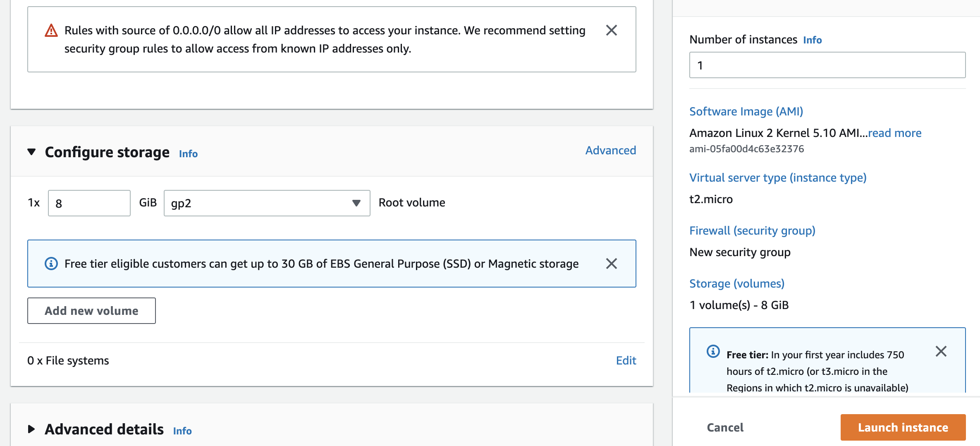
Task: Close the Free tier summary box
Action: pos(941,351)
